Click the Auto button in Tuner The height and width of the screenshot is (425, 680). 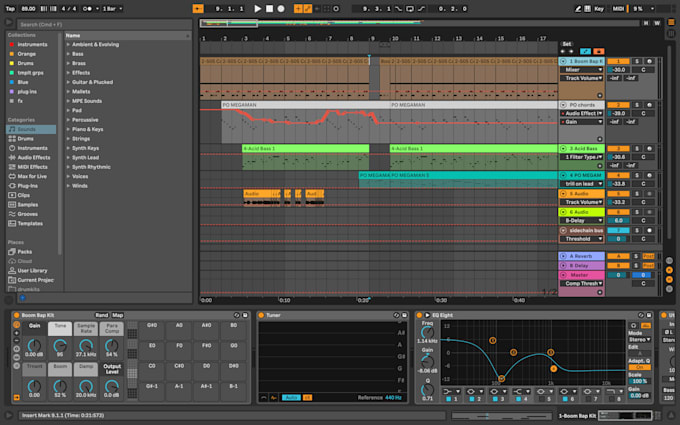291,398
